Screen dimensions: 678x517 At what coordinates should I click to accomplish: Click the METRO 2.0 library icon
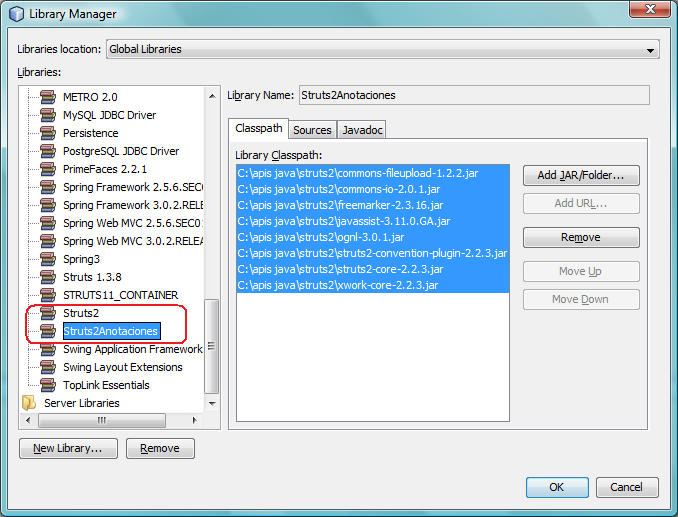click(48, 97)
